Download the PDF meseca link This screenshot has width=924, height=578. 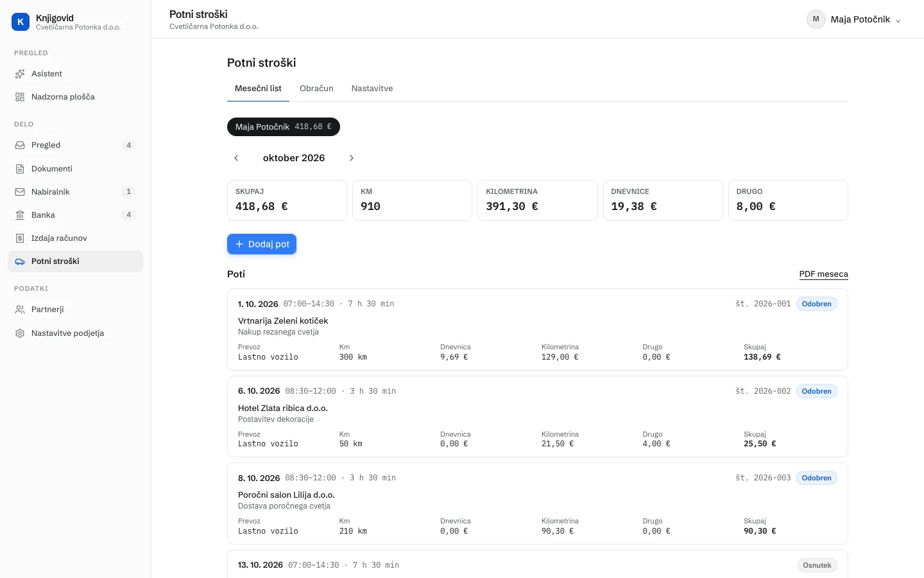823,274
